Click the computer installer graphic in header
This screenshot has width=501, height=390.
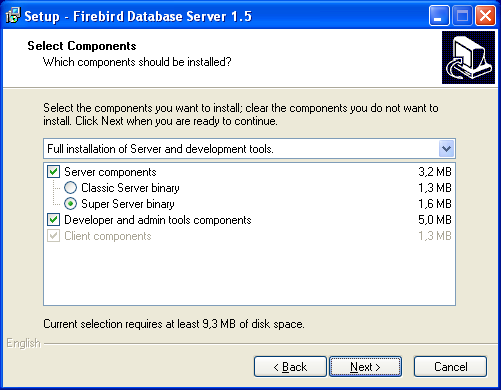468,57
